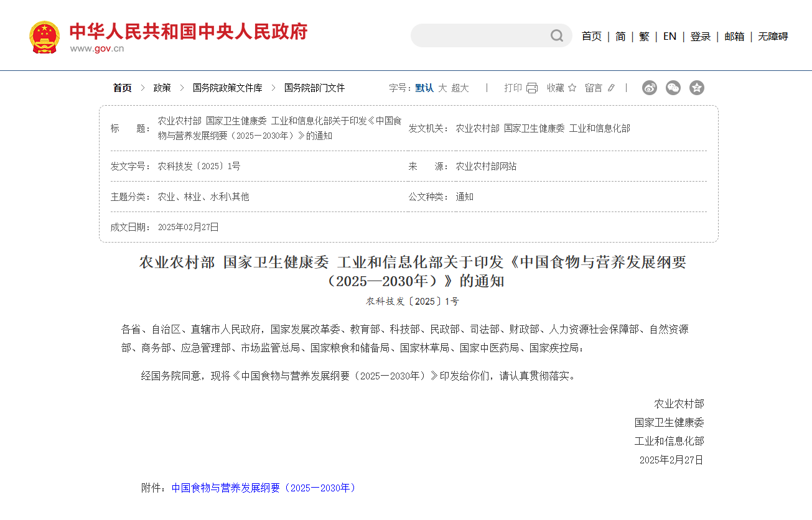Click the round star share icon
812x520 pixels.
697,88
